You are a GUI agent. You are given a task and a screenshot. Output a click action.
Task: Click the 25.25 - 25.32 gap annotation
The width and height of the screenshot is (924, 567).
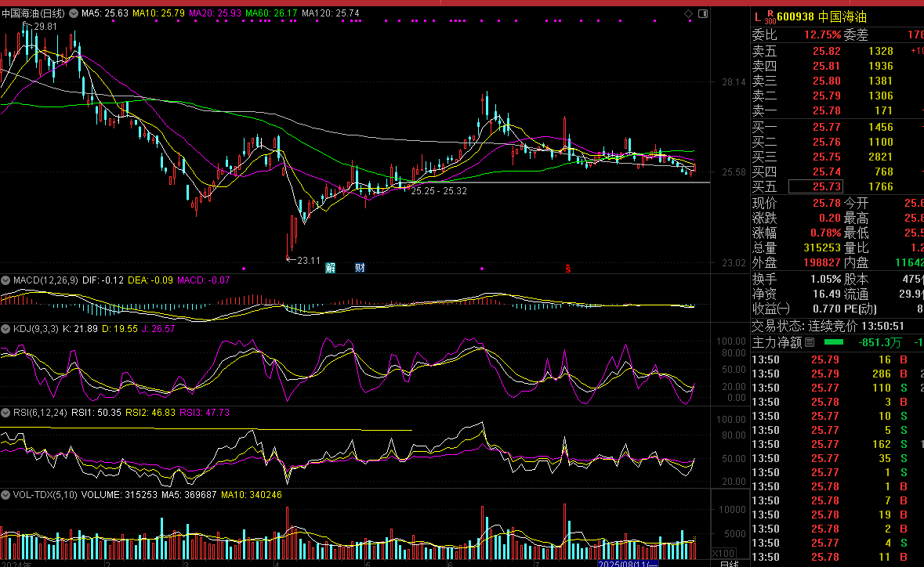point(439,191)
